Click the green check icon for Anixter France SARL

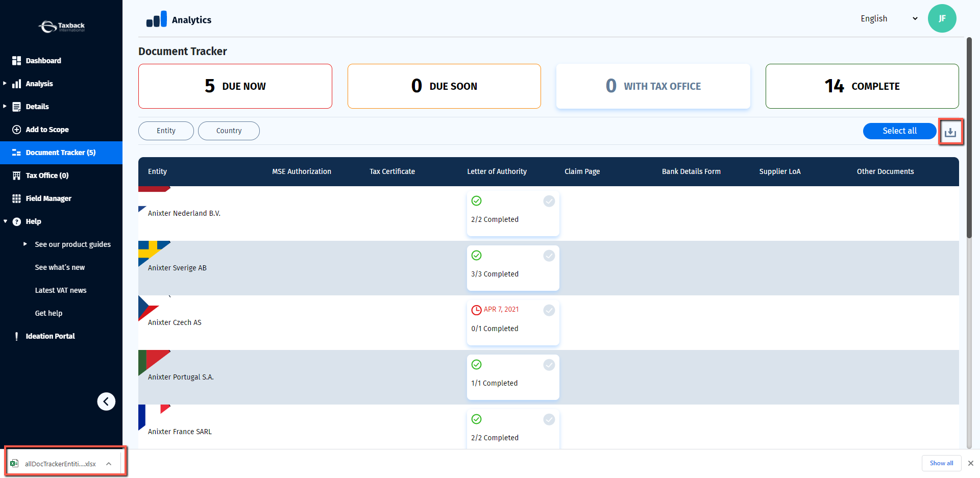pos(476,419)
